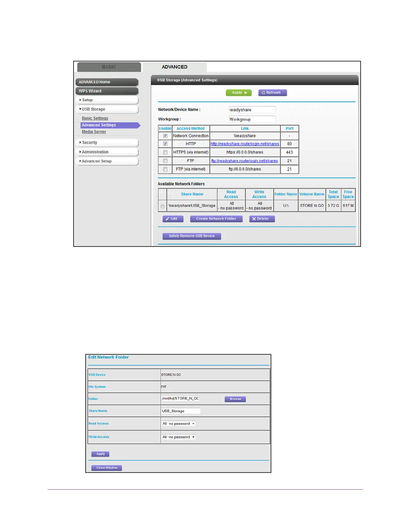Delete the selected network folder
Viewport: 411px width, 532px height.
point(262,219)
